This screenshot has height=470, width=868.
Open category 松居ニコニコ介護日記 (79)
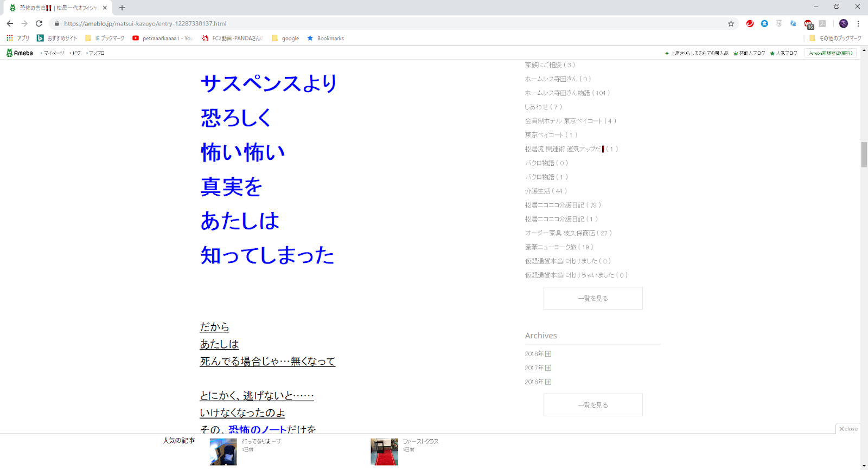(x=563, y=205)
